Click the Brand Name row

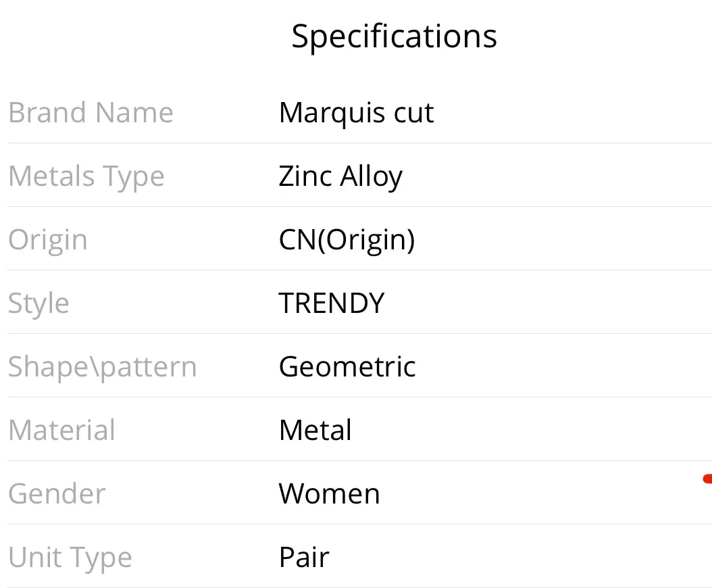pyautogui.click(x=359, y=112)
